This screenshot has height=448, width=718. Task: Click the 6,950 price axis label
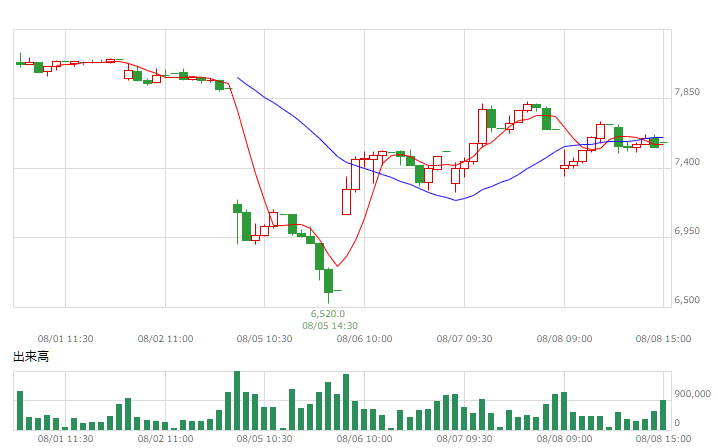(687, 231)
